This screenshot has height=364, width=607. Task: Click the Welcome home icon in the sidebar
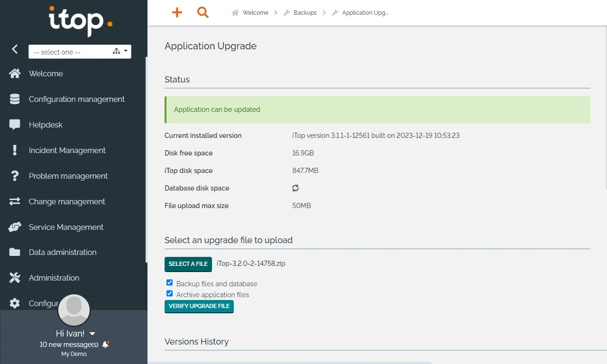point(15,73)
